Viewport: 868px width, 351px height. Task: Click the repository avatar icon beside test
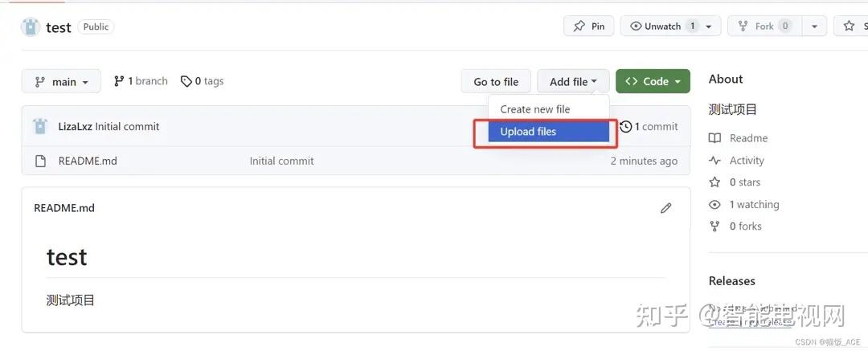pyautogui.click(x=31, y=27)
